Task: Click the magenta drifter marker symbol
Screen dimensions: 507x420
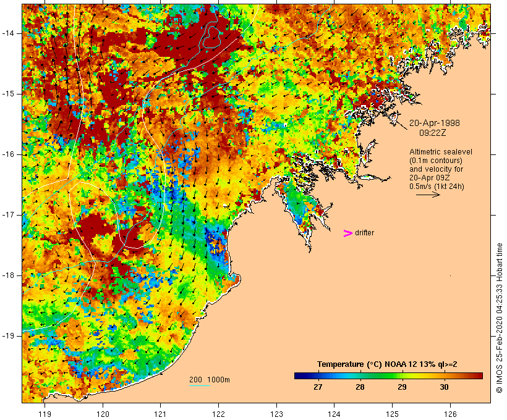Action: coord(348,233)
